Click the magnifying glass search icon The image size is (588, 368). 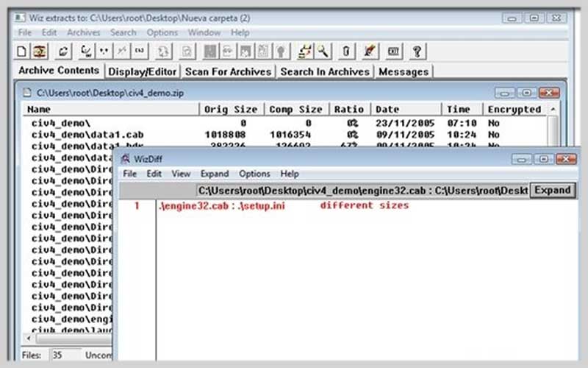[x=323, y=51]
